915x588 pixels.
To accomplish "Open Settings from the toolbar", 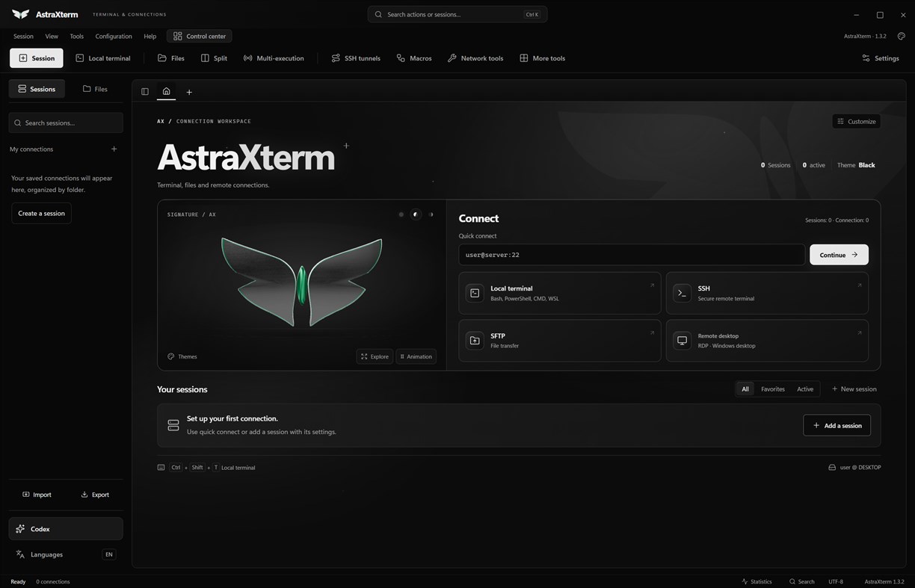I will point(880,58).
